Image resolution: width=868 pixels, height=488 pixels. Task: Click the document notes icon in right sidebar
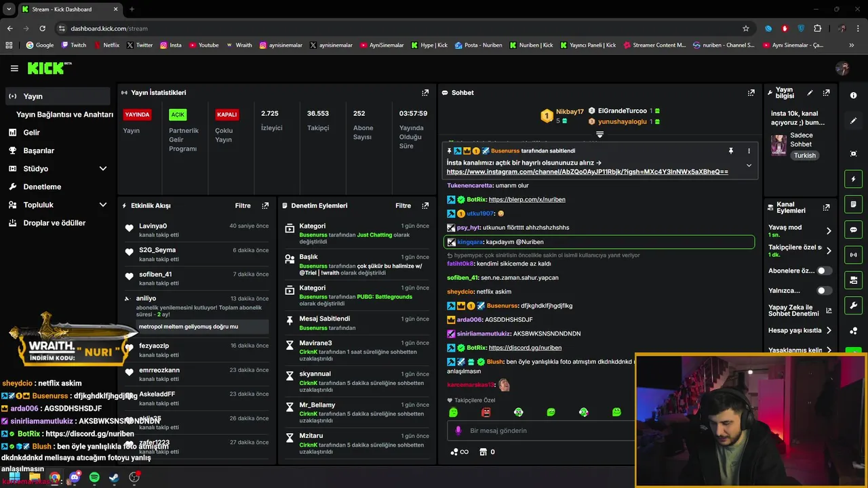[x=854, y=205]
